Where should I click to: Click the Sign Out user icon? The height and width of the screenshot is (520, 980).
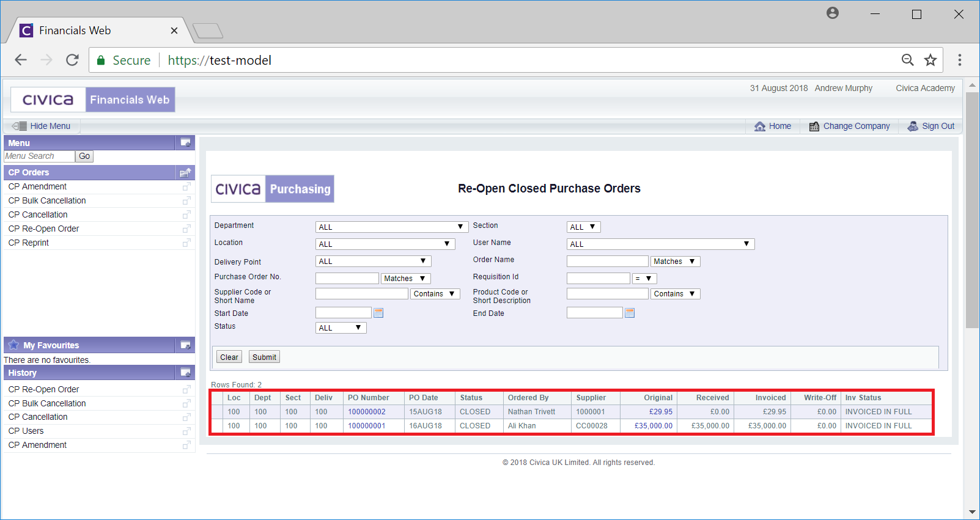pyautogui.click(x=913, y=126)
